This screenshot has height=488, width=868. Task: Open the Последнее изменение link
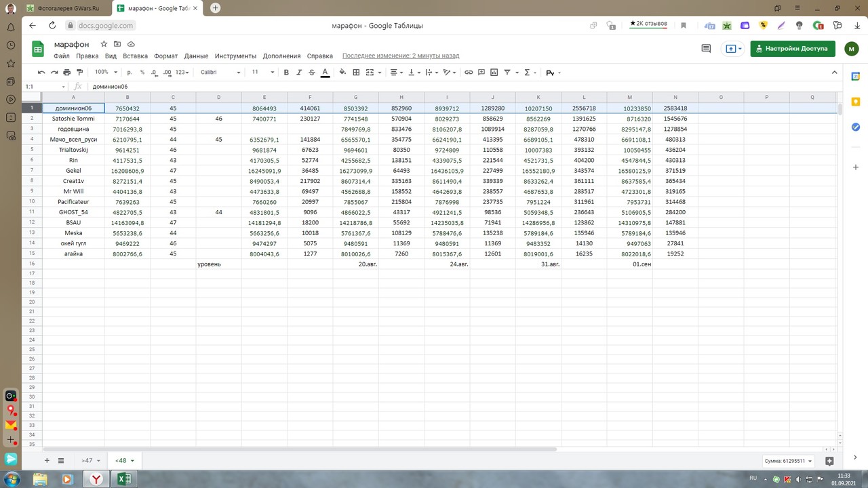point(401,56)
